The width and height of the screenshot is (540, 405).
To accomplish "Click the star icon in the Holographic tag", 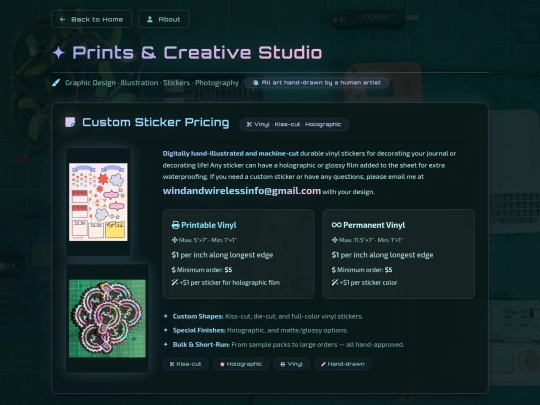I will [222, 364].
